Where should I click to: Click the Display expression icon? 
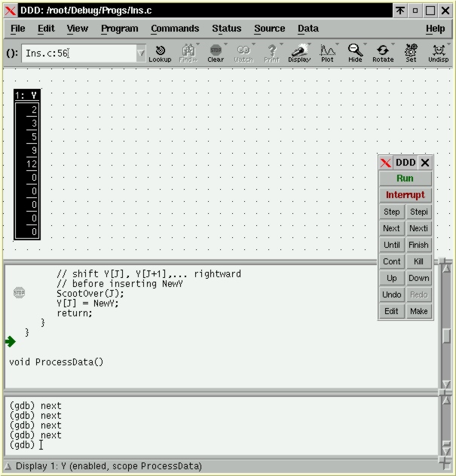pyautogui.click(x=298, y=53)
